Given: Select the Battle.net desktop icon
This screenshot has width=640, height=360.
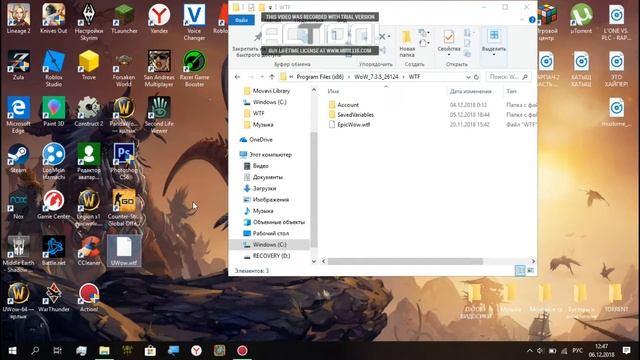Looking at the screenshot, I should 53,251.
